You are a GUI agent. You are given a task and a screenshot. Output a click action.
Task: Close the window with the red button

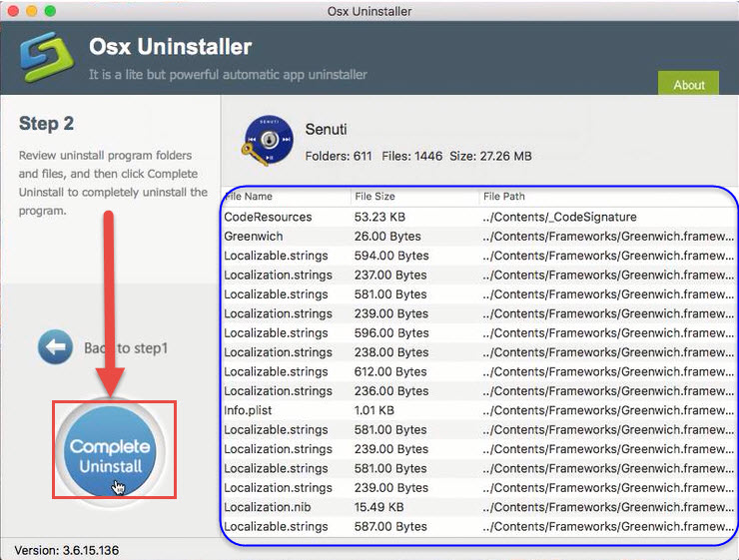[13, 11]
